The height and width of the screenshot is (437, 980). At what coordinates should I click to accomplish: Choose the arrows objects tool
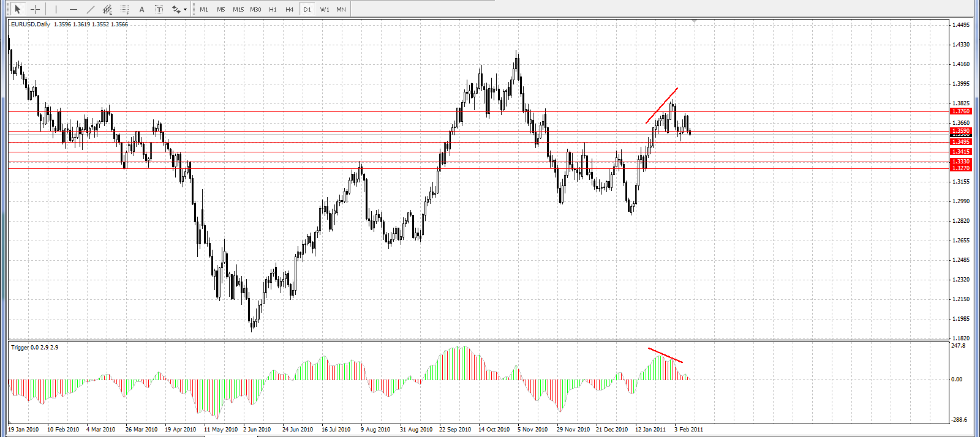(x=176, y=9)
